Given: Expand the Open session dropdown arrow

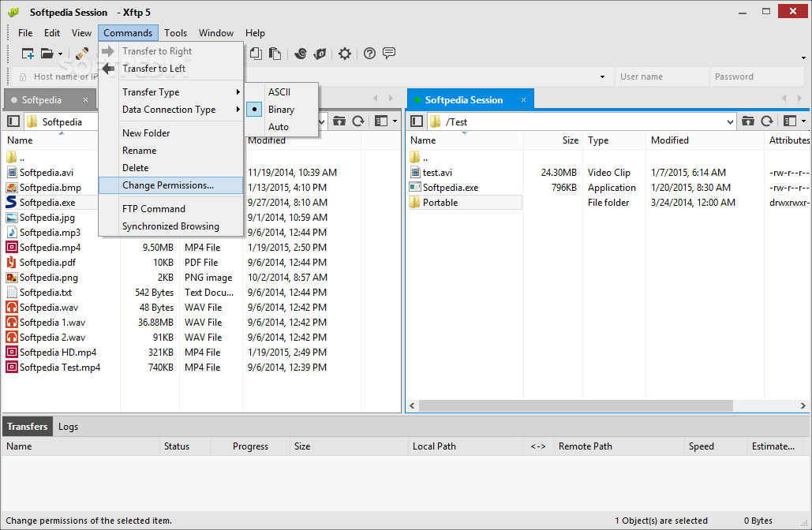Looking at the screenshot, I should point(60,54).
